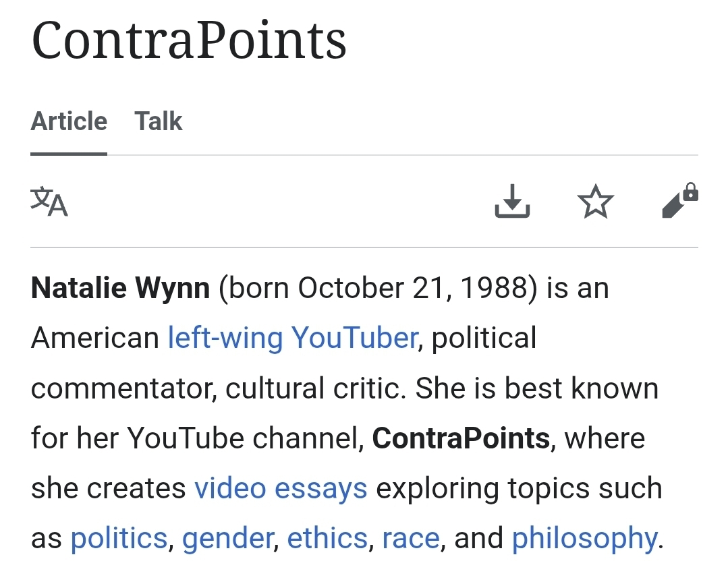The image size is (728, 588).
Task: Open the race link
Action: click(411, 539)
